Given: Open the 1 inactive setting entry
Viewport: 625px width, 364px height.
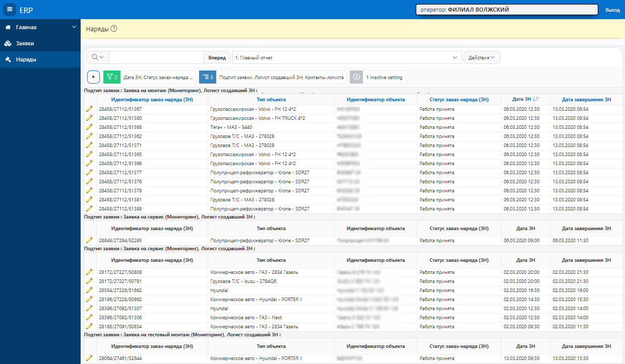Looking at the screenshot, I should click(384, 78).
